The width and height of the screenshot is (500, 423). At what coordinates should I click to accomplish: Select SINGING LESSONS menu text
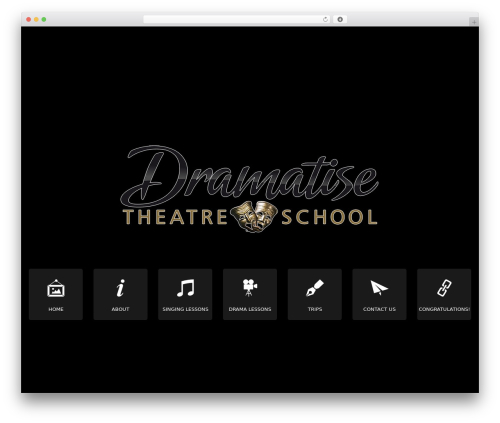185,309
